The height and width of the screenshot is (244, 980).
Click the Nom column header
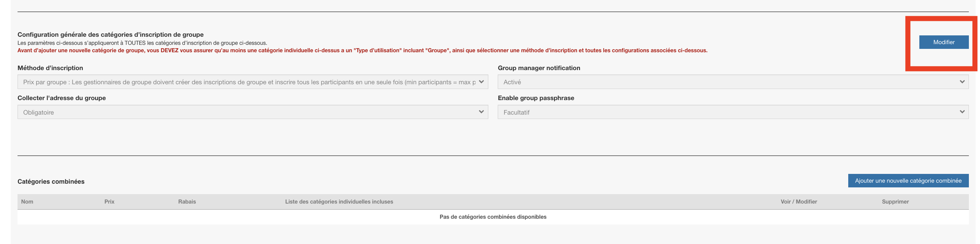coord(27,202)
